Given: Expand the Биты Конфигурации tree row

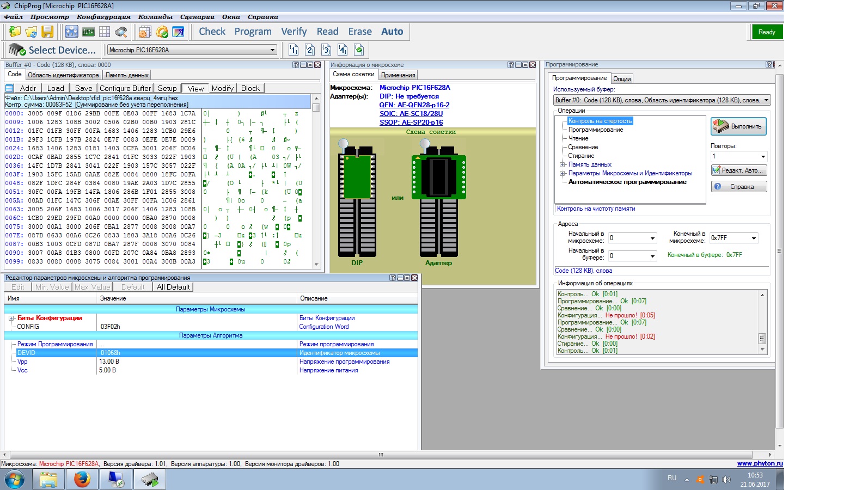Looking at the screenshot, I should 11,318.
